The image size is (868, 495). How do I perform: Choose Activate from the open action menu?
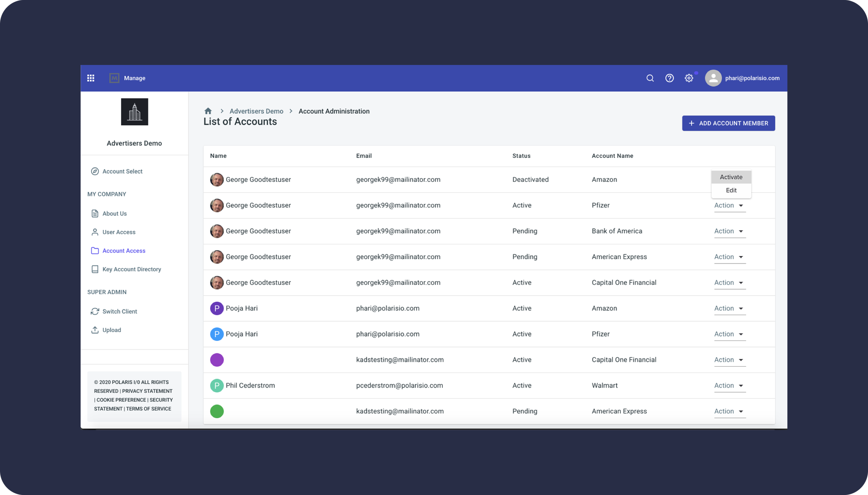[x=731, y=177]
